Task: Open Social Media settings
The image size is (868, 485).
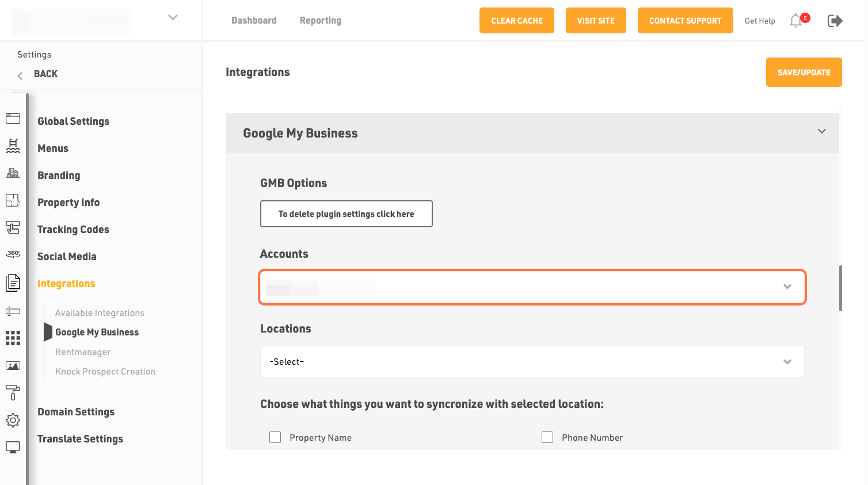Action: pos(67,257)
